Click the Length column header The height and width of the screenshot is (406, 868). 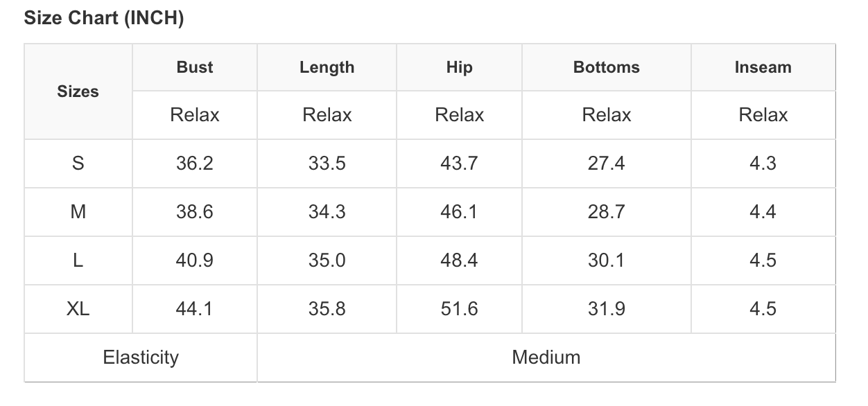327,67
